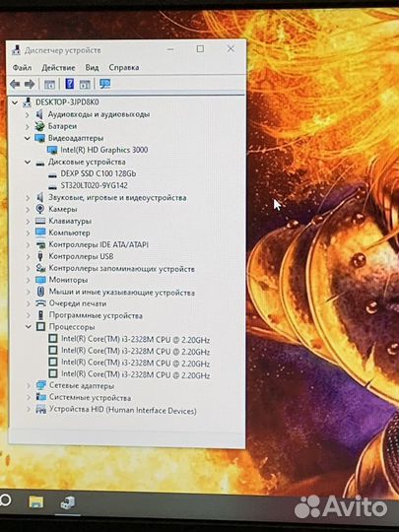Click the search circle on the taskbar

pyautogui.click(x=5, y=500)
